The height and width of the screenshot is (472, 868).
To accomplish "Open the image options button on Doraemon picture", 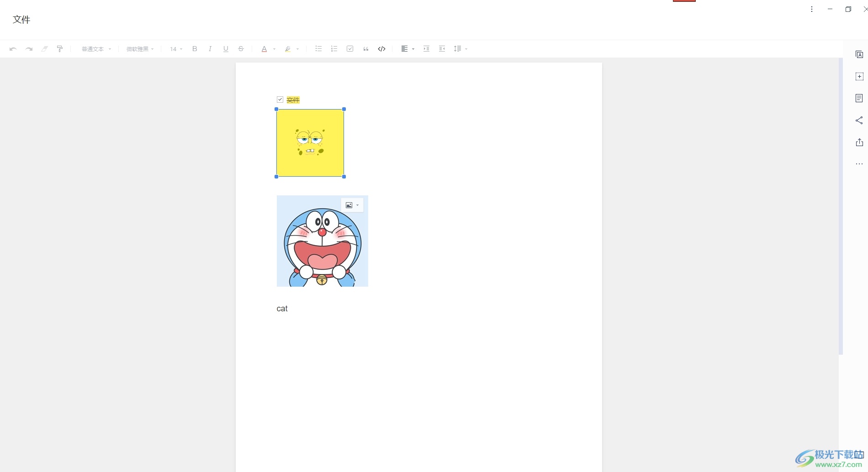I will (x=352, y=205).
